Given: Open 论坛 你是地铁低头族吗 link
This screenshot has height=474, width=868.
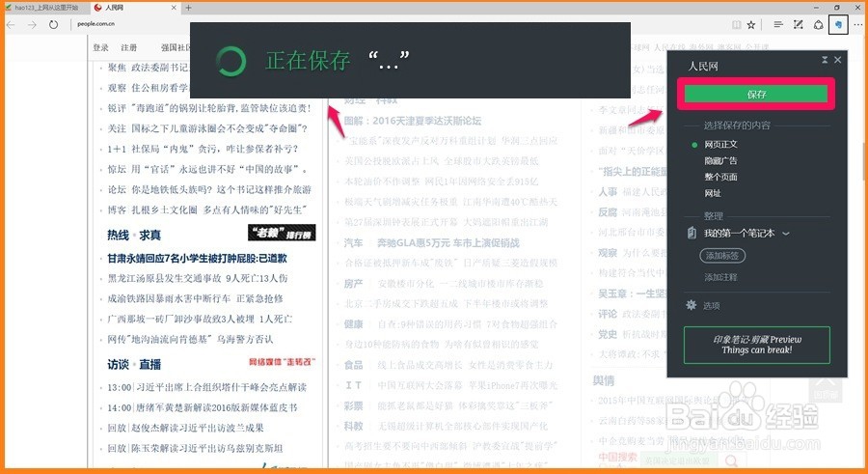Looking at the screenshot, I should pos(209,189).
